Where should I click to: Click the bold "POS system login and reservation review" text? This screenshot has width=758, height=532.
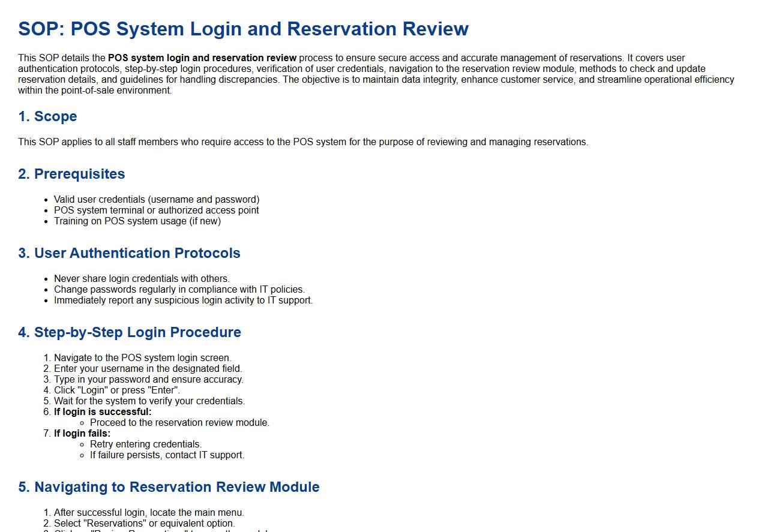[202, 58]
